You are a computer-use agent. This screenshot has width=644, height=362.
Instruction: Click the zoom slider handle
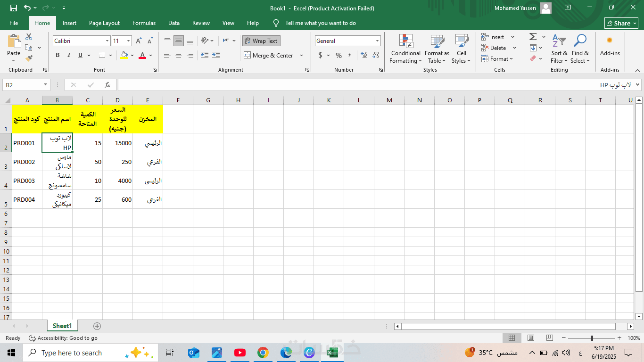[592, 338]
